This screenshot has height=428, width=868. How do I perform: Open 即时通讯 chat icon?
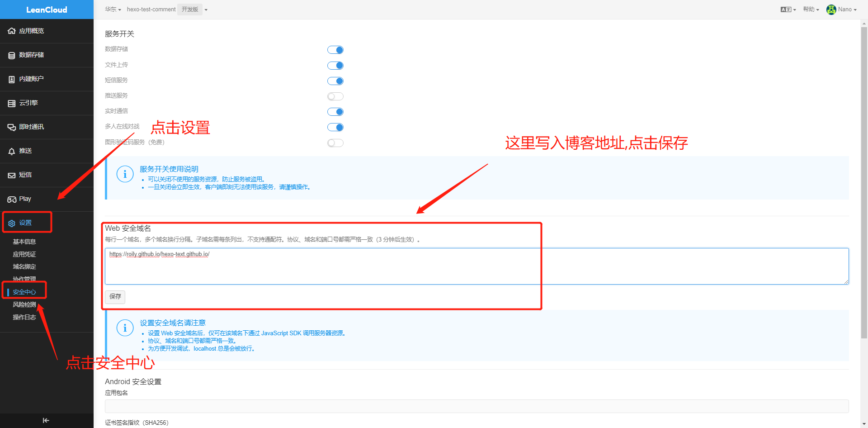point(12,127)
